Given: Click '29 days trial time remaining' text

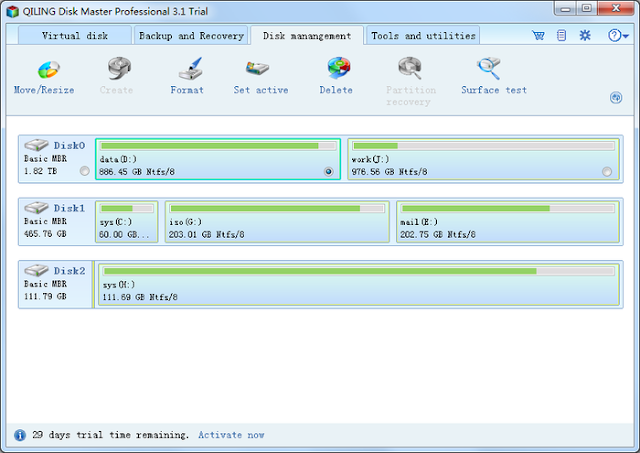Looking at the screenshot, I should click(110, 435).
